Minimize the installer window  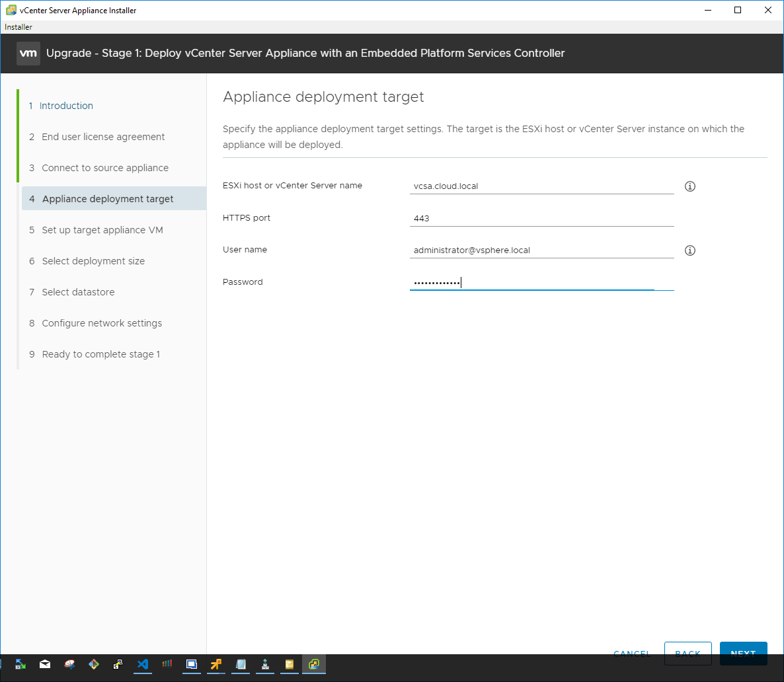tap(707, 10)
